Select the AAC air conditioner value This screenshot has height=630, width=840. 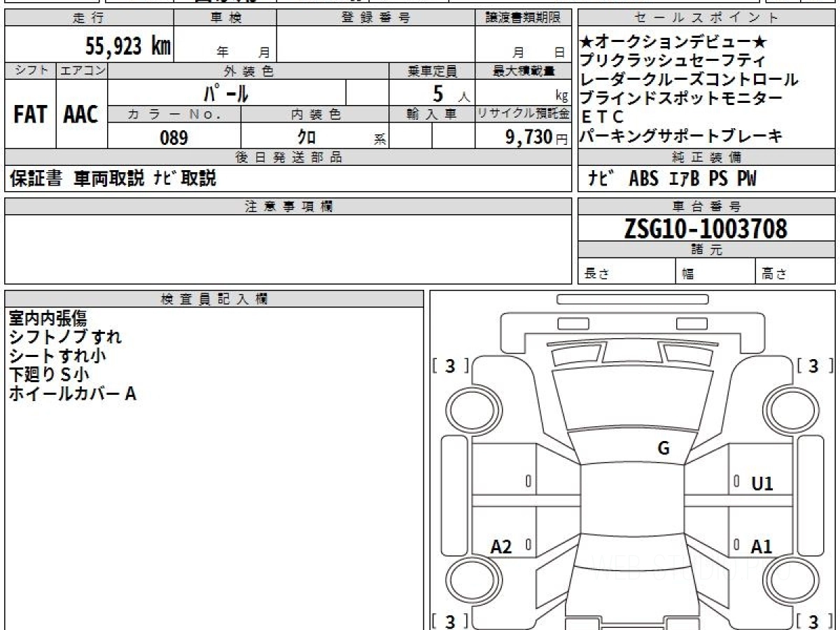[x=81, y=115]
